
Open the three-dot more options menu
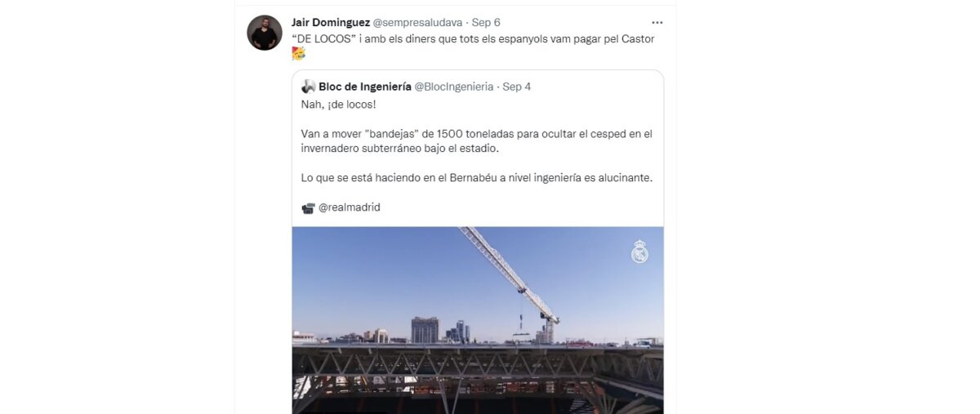[x=657, y=22]
